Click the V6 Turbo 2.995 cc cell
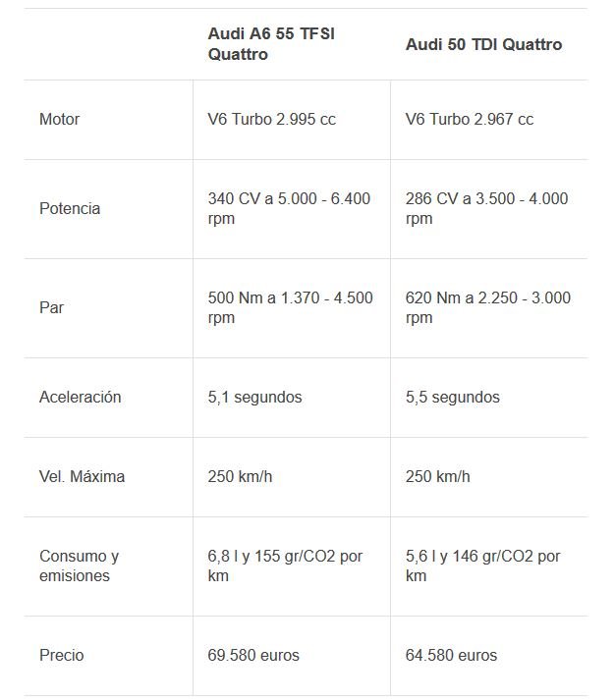The height and width of the screenshot is (700, 614). (272, 119)
